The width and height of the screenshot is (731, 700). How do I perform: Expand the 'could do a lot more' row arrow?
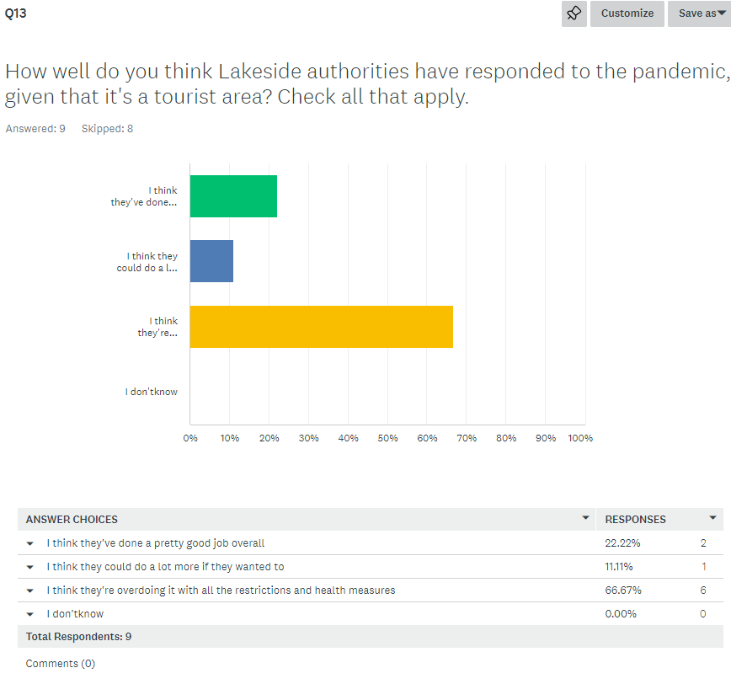(30, 567)
